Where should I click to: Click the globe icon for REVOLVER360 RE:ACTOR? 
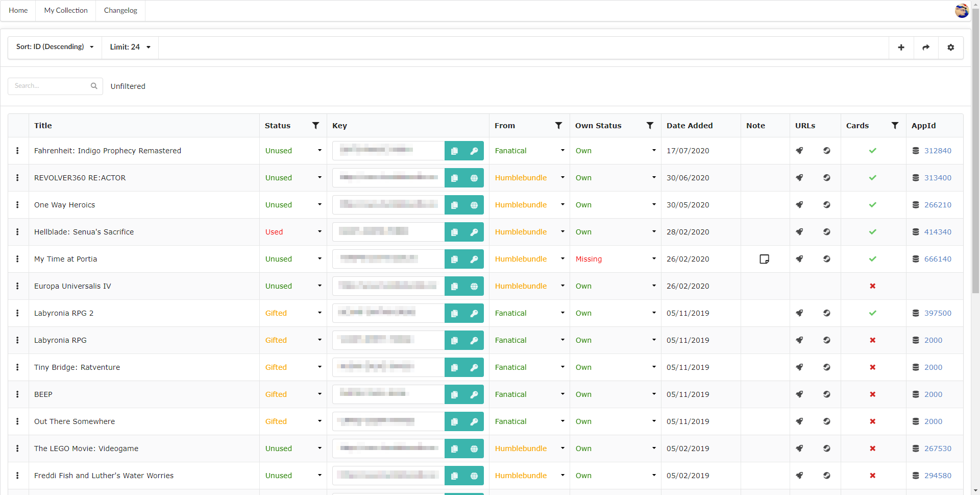tap(474, 178)
